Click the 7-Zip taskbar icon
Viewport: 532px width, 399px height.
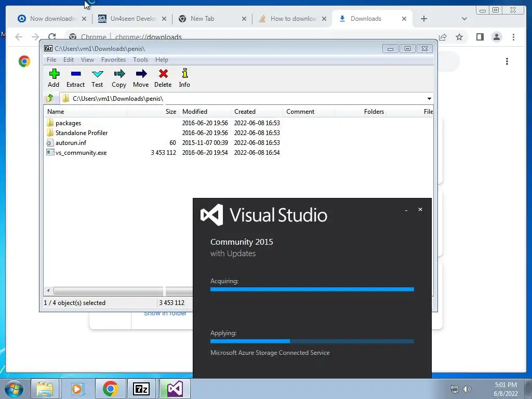[x=141, y=389]
